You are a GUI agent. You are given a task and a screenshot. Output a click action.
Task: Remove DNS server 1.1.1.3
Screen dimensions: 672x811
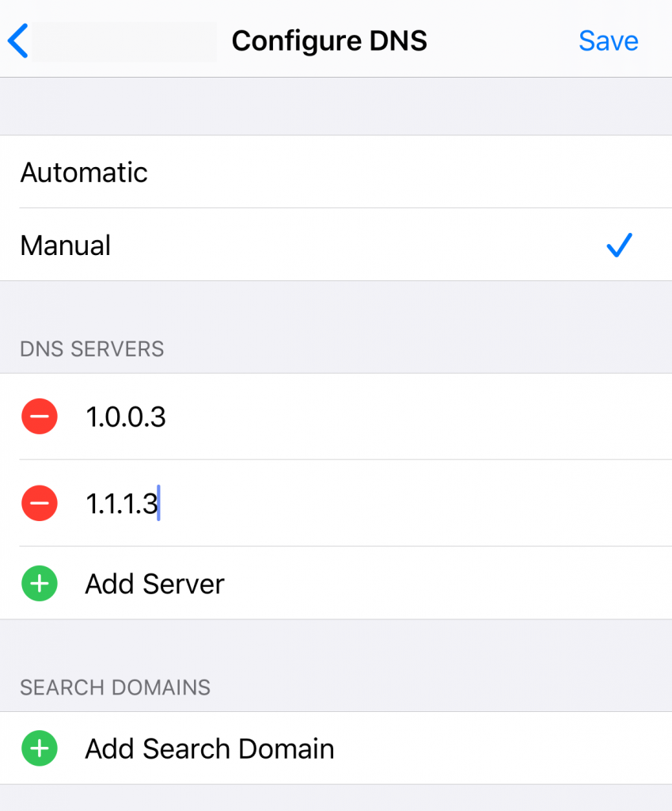tap(40, 503)
